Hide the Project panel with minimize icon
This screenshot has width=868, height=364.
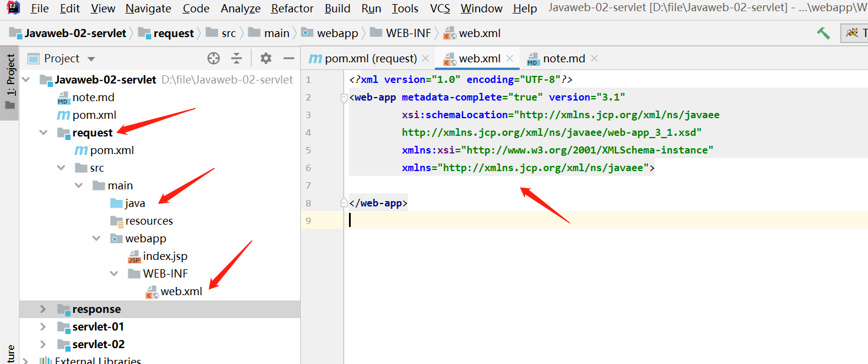click(x=288, y=58)
